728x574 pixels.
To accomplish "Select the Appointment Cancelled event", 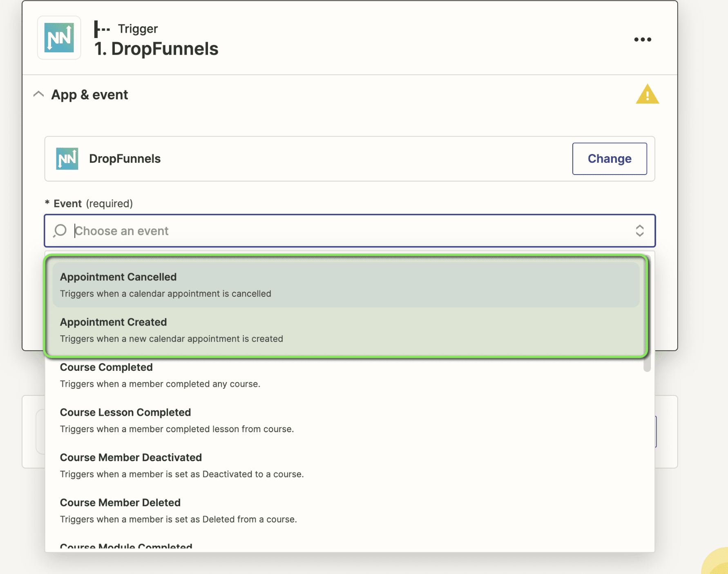I will (346, 285).
